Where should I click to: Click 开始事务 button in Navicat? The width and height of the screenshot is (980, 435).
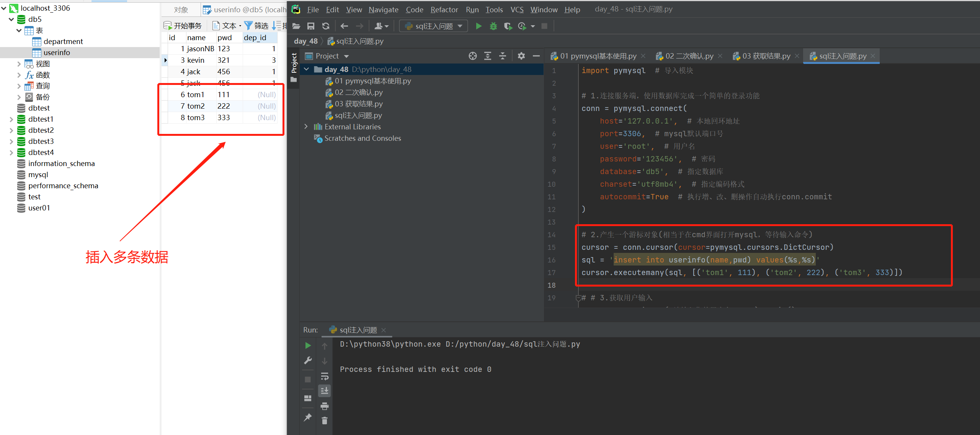[x=183, y=26]
